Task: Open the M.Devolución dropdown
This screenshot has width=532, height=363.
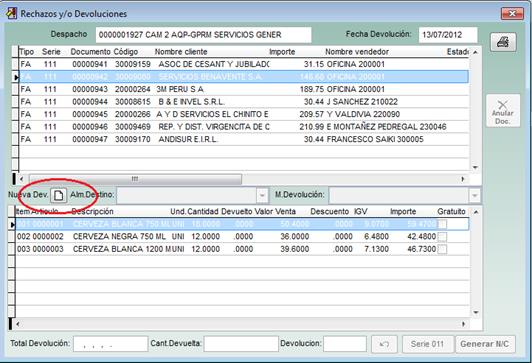Action: coord(474,195)
